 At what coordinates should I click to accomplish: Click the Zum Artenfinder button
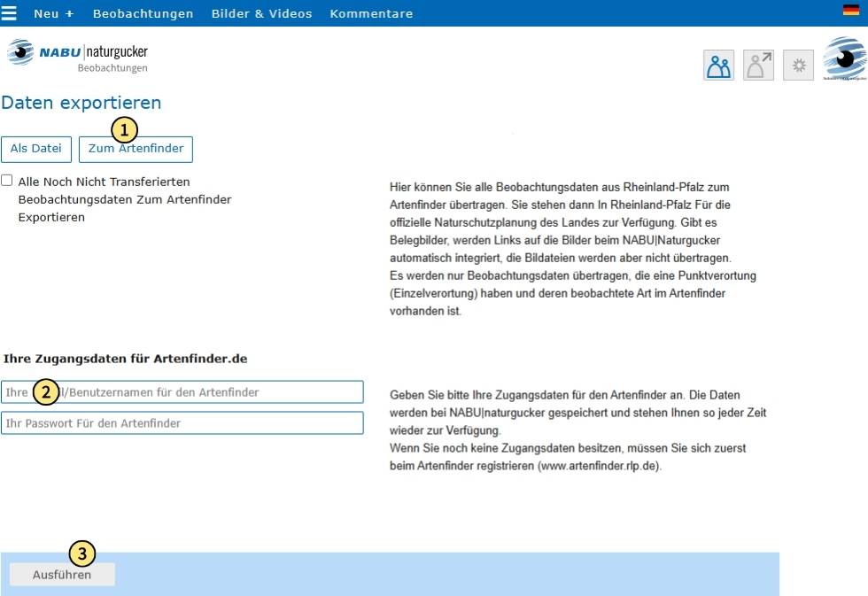[136, 150]
